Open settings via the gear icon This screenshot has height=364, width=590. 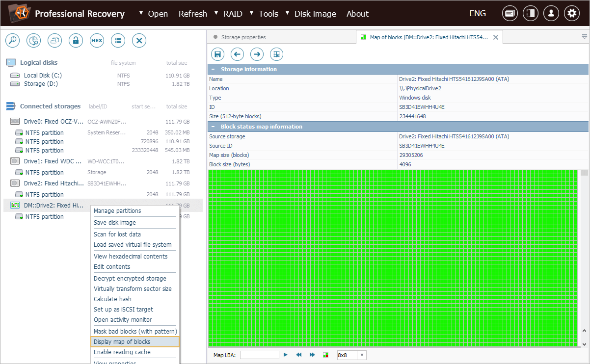[572, 14]
